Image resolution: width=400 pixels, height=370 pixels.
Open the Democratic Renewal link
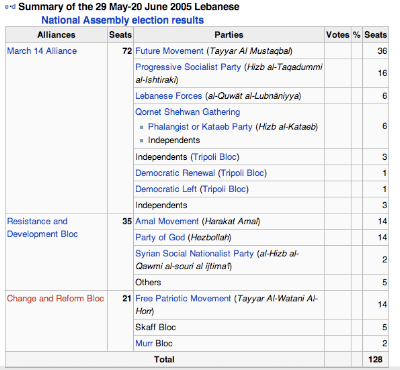pos(175,173)
